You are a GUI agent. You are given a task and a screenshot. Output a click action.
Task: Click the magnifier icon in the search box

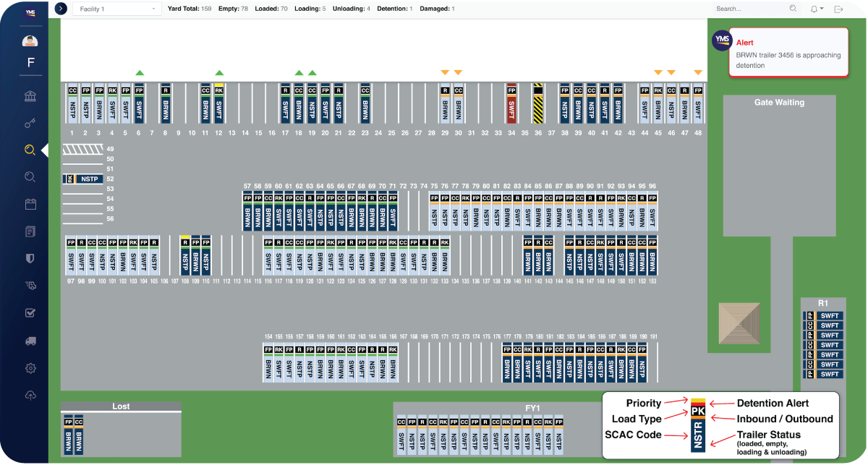point(793,9)
